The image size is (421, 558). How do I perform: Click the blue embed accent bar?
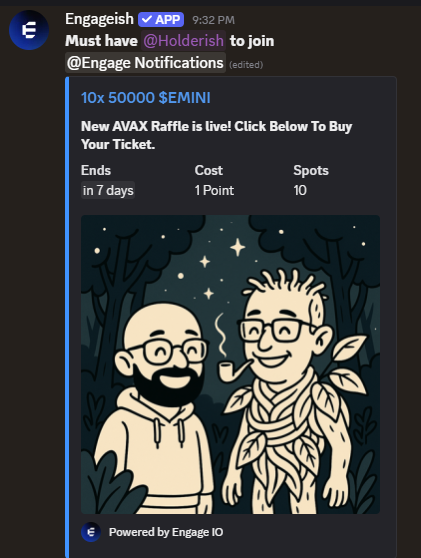(x=67, y=317)
